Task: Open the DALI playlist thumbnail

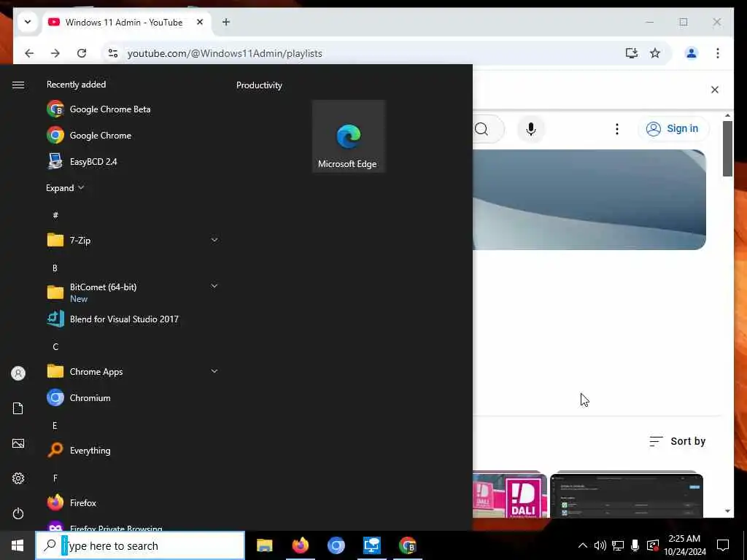Action: [x=510, y=495]
